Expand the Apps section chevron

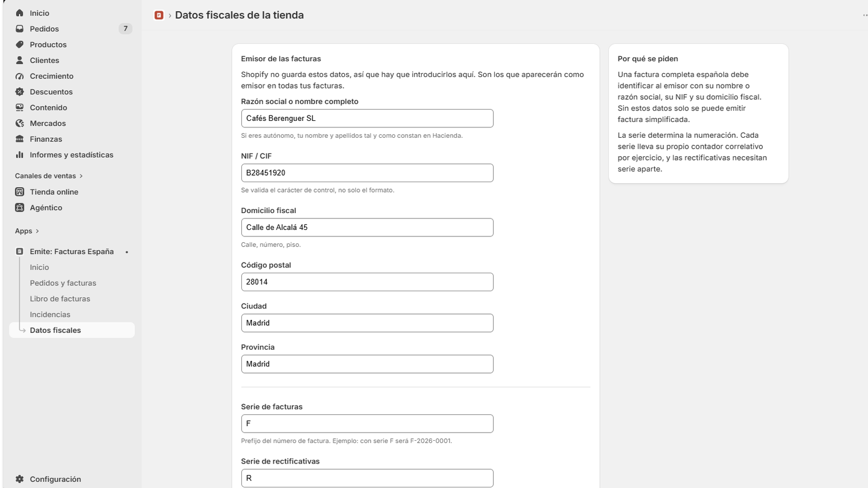tap(37, 231)
